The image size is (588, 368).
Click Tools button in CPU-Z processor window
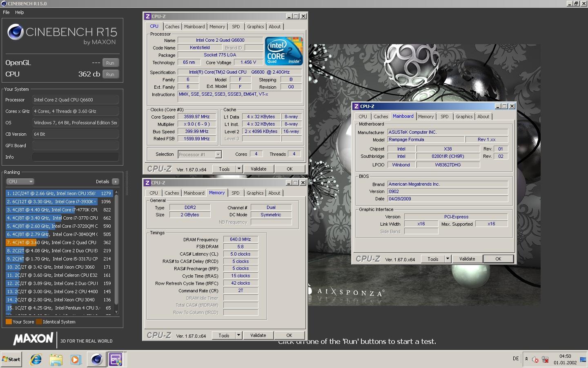point(224,169)
